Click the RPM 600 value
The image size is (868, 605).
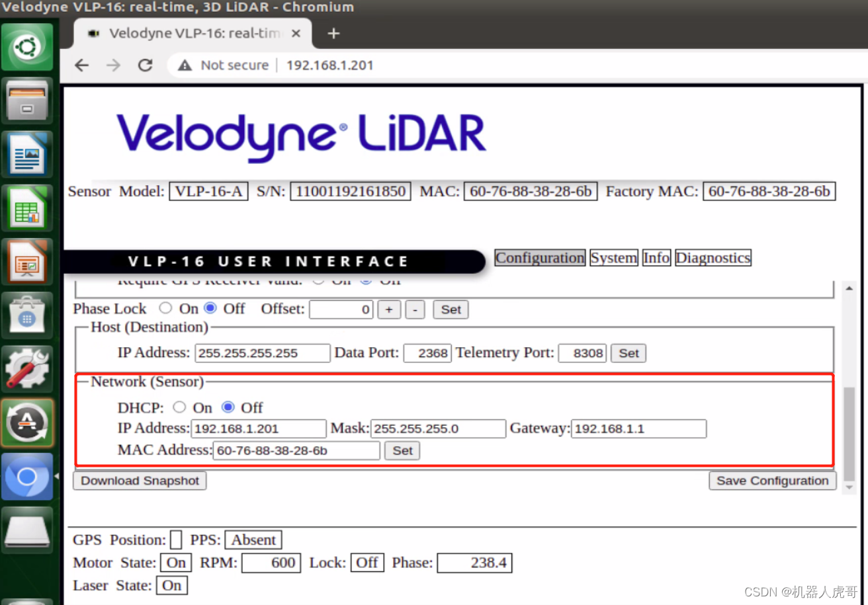[271, 563]
